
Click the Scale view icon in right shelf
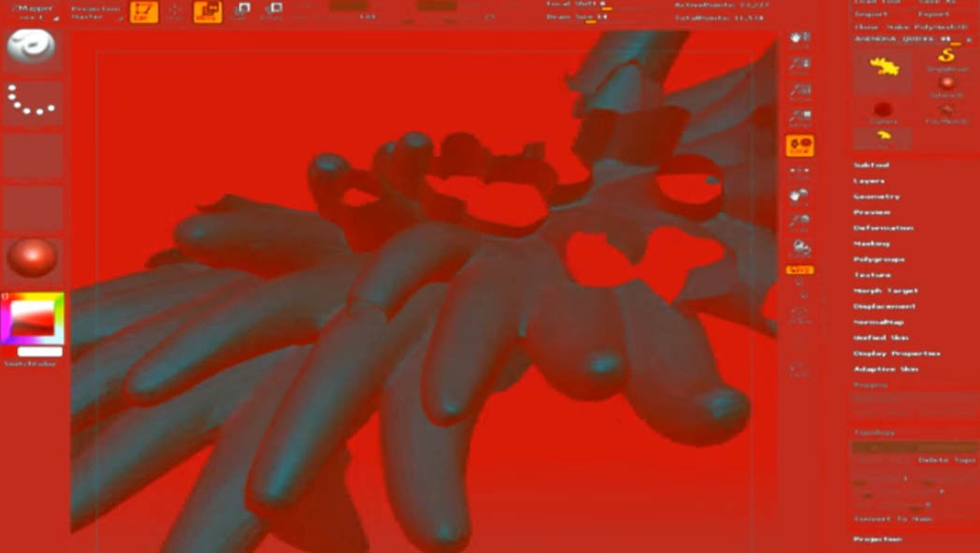800,224
